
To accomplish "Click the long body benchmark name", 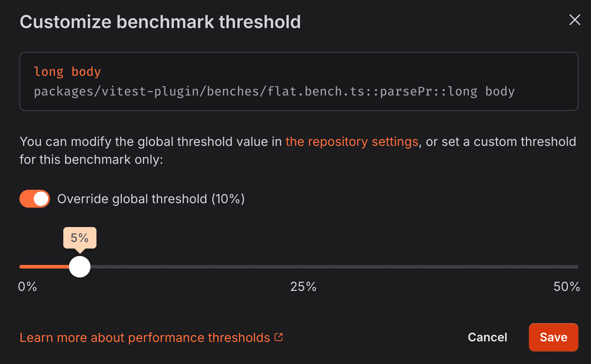I will coord(67,71).
